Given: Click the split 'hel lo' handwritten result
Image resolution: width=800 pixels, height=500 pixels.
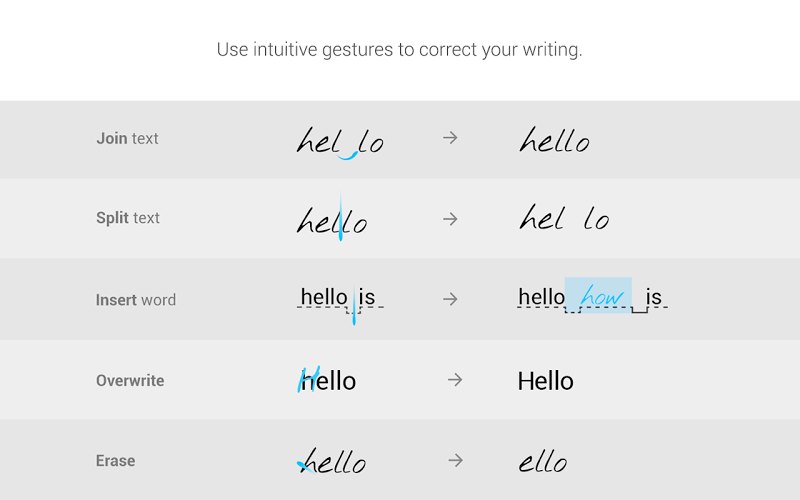Looking at the screenshot, I should pyautogui.click(x=565, y=218).
